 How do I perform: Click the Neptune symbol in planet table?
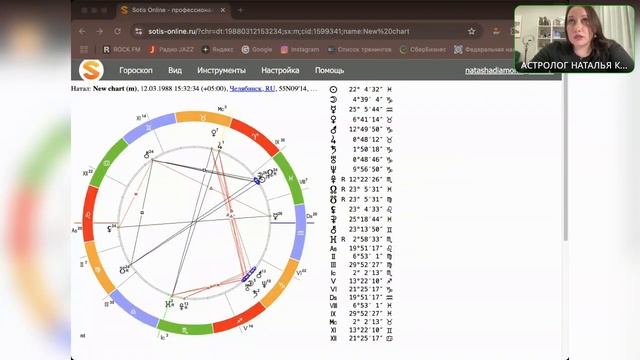pos(333,169)
